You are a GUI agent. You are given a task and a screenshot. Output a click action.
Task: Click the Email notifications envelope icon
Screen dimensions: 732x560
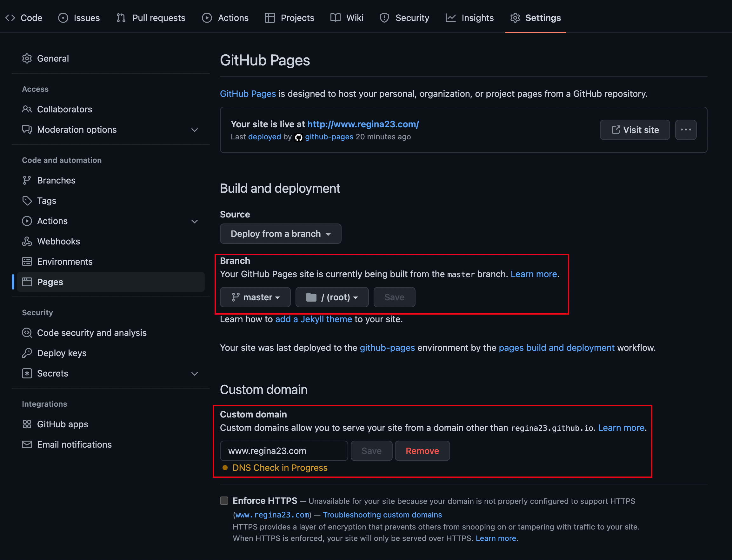[27, 444]
